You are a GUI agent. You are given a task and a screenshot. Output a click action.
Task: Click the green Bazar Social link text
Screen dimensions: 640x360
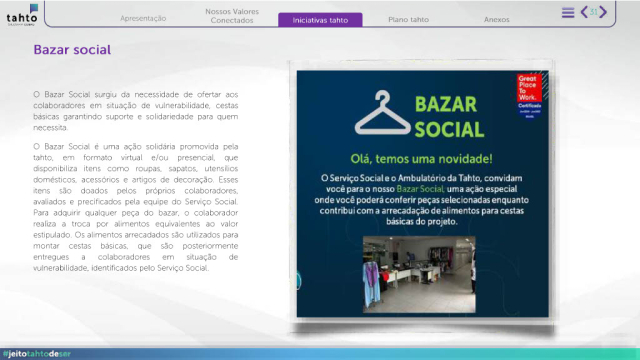(420, 189)
